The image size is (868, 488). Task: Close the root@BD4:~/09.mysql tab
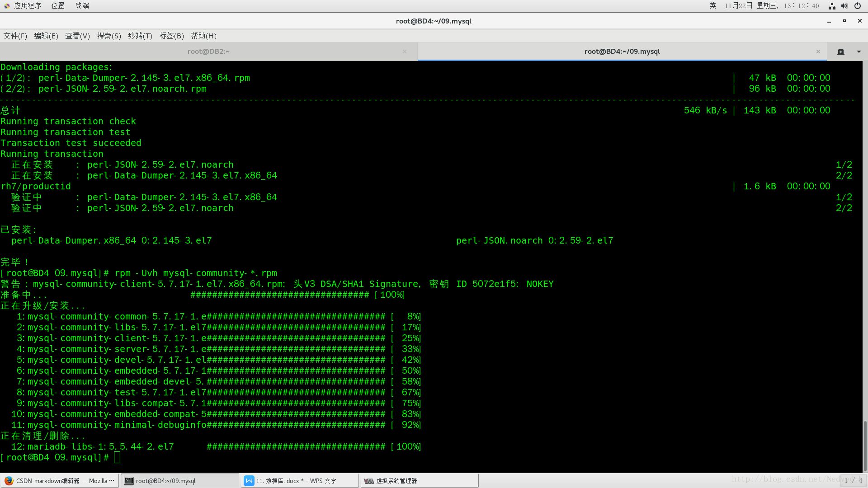818,52
